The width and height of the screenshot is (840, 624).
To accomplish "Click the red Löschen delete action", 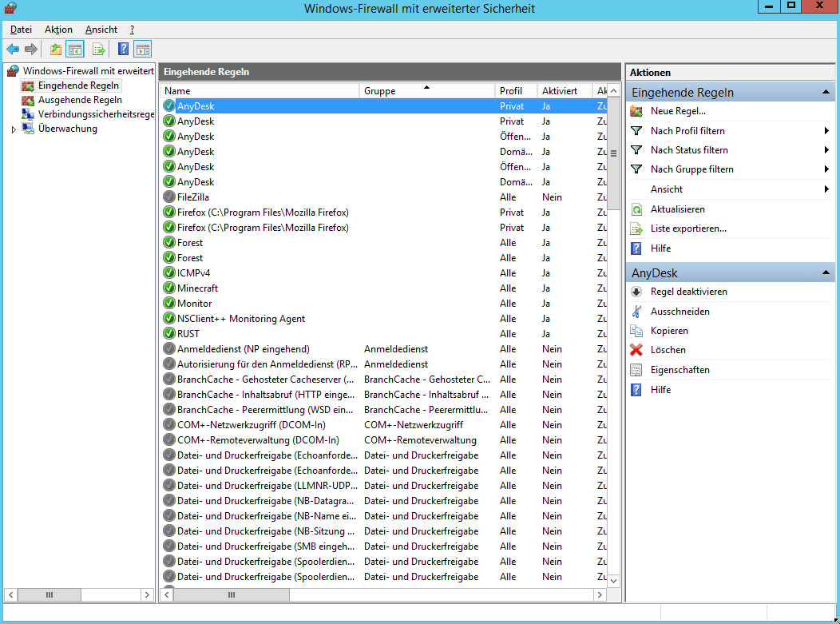I will [668, 350].
